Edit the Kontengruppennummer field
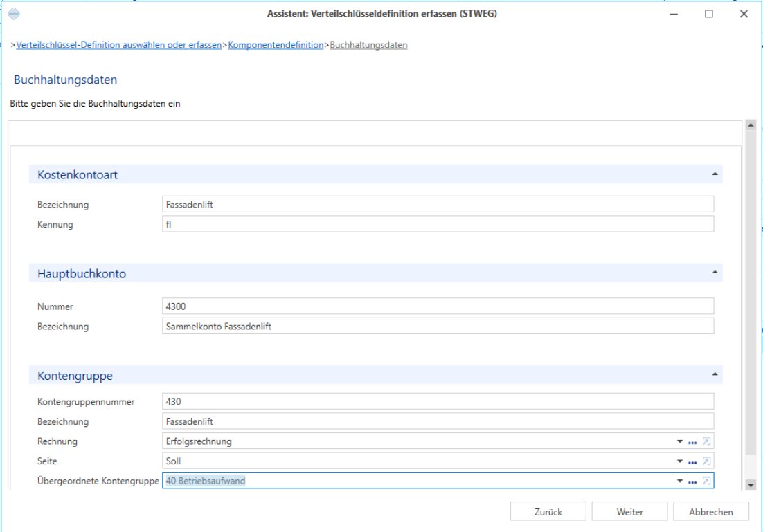The width and height of the screenshot is (763, 532). coord(438,402)
